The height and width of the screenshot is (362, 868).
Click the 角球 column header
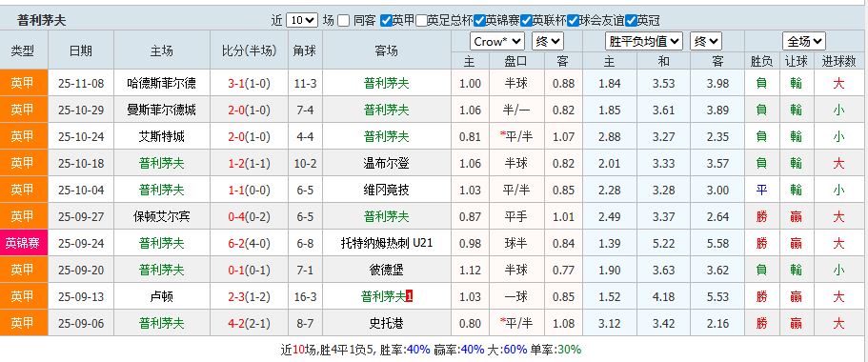[305, 50]
